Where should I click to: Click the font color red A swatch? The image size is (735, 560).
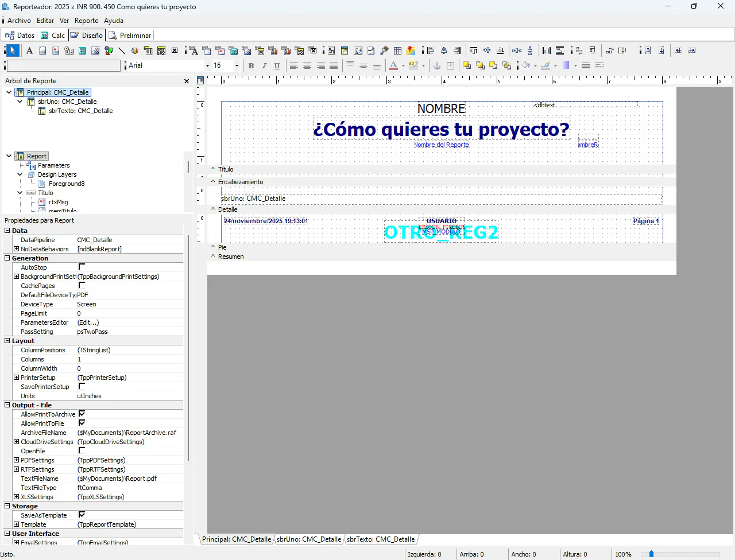pos(393,65)
